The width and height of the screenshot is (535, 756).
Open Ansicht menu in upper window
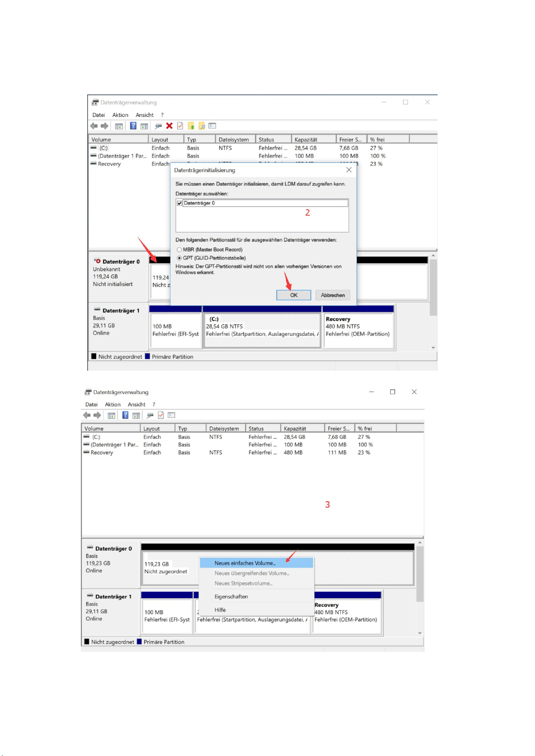[x=145, y=115]
